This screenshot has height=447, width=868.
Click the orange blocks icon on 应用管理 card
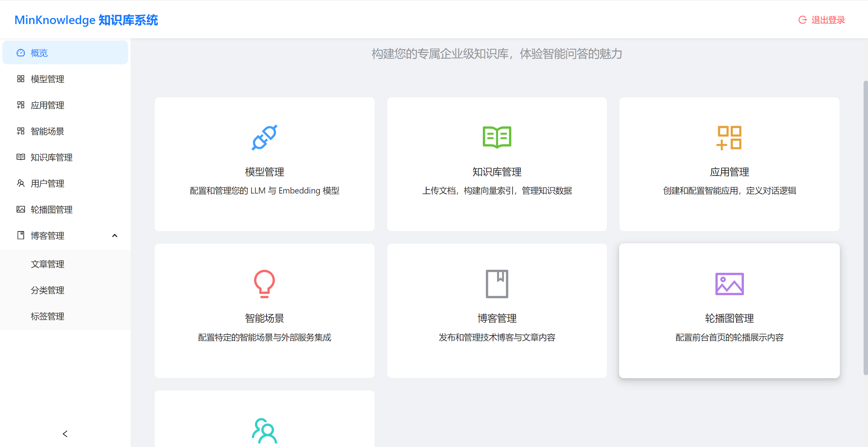coord(729,138)
